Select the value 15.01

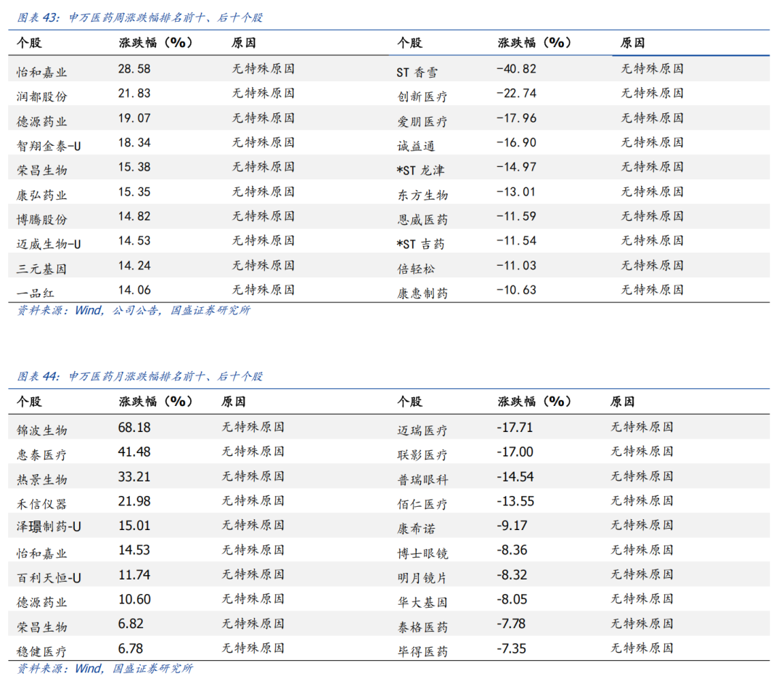coord(134,526)
